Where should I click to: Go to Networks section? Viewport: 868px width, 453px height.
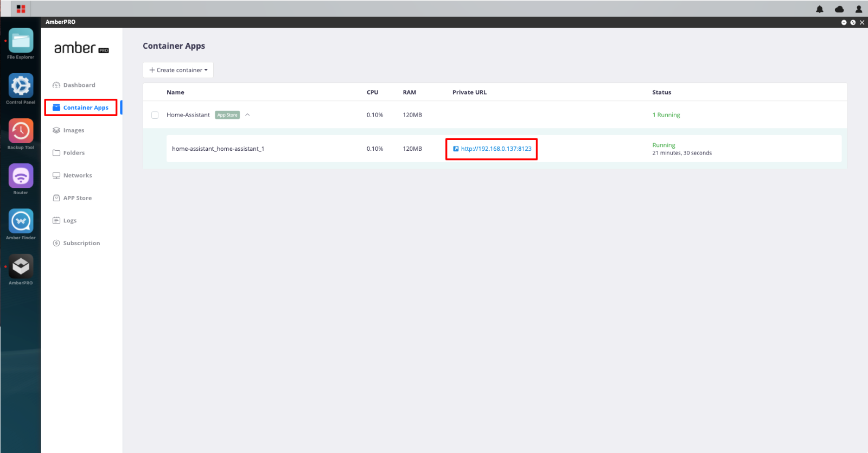(78, 175)
